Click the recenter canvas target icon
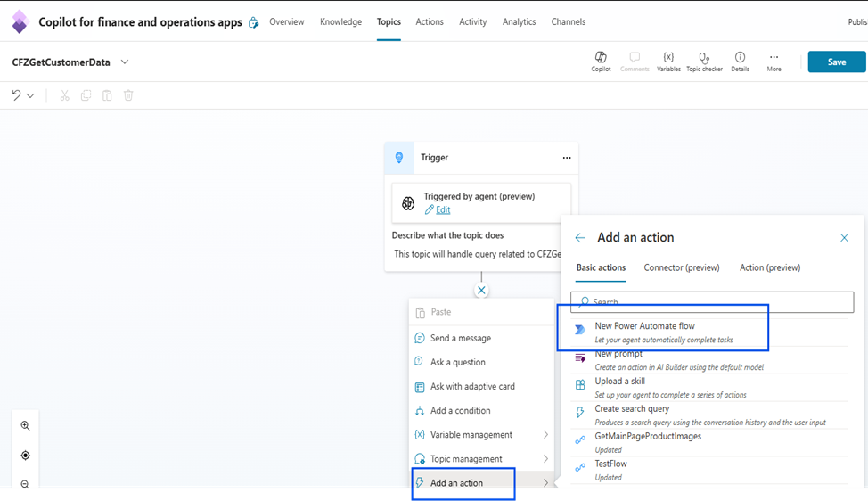The image size is (868, 501). click(x=26, y=455)
